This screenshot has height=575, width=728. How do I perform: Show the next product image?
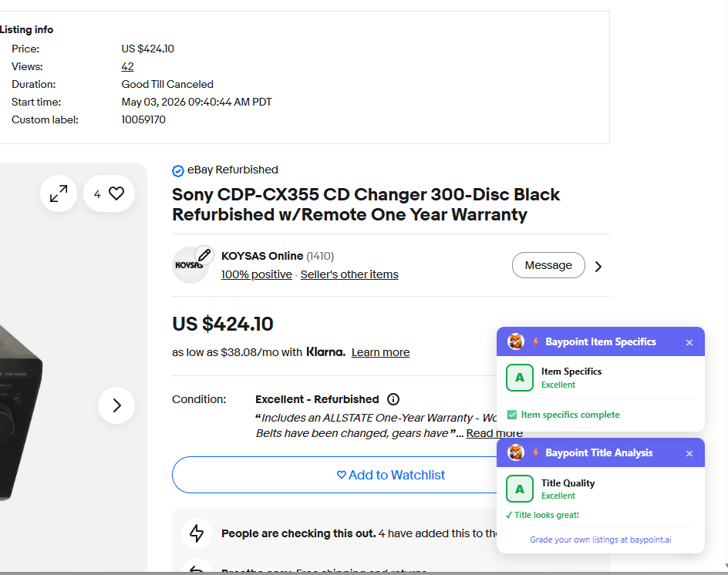116,405
